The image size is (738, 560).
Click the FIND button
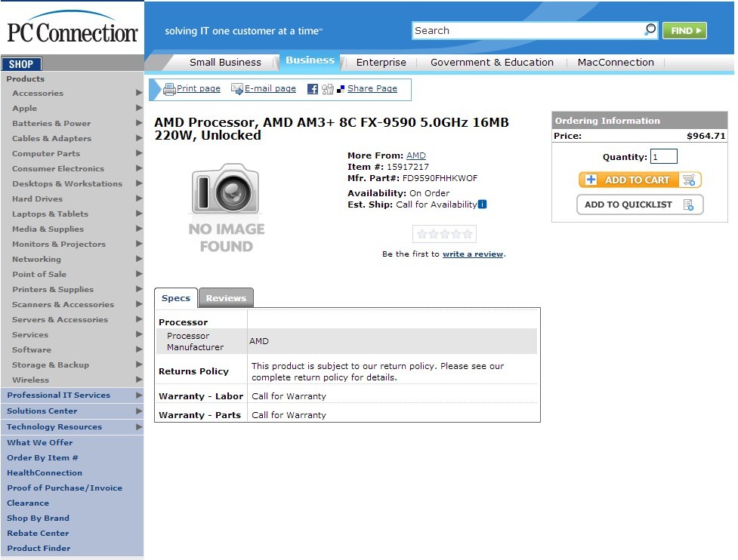point(685,30)
